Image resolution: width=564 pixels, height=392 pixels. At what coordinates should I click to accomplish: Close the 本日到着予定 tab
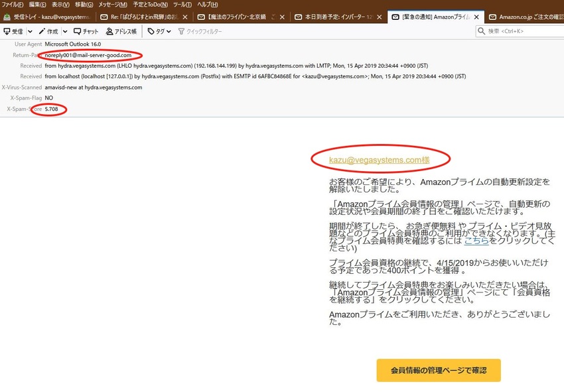379,17
